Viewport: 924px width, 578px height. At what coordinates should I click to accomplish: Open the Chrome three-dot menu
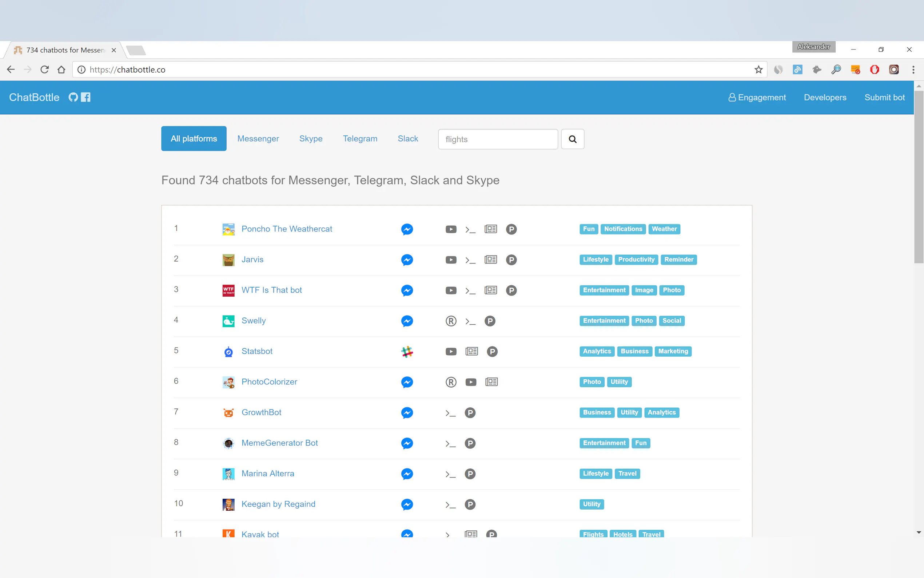point(913,70)
